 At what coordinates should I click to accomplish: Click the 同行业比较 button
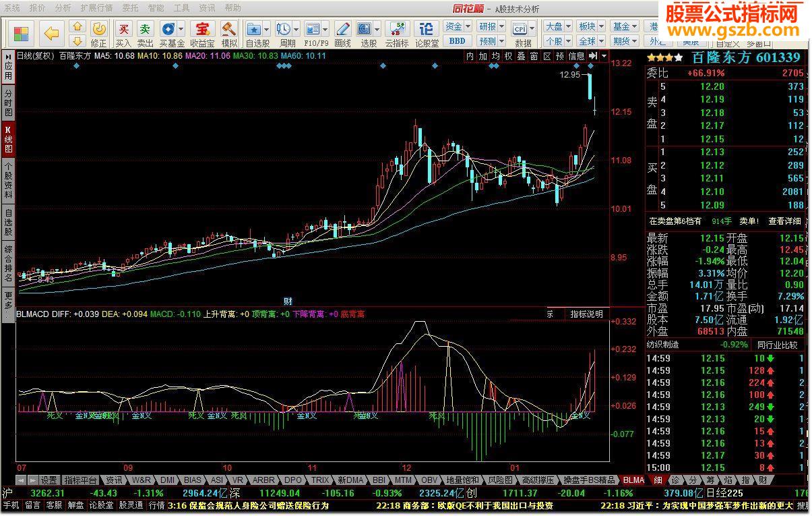pyautogui.click(x=777, y=345)
